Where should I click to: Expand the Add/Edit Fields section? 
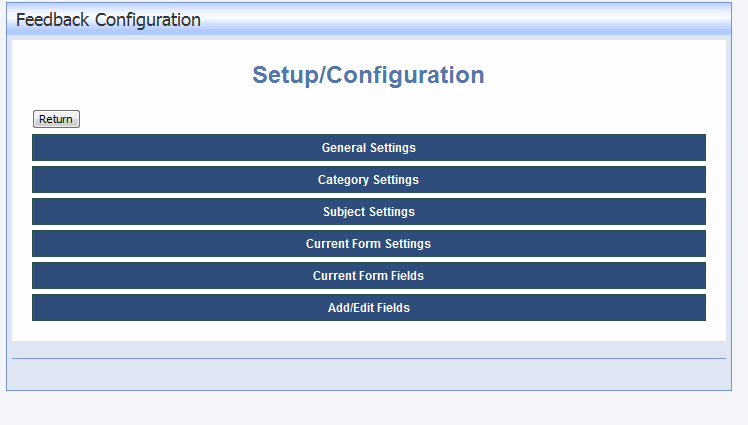click(x=369, y=307)
